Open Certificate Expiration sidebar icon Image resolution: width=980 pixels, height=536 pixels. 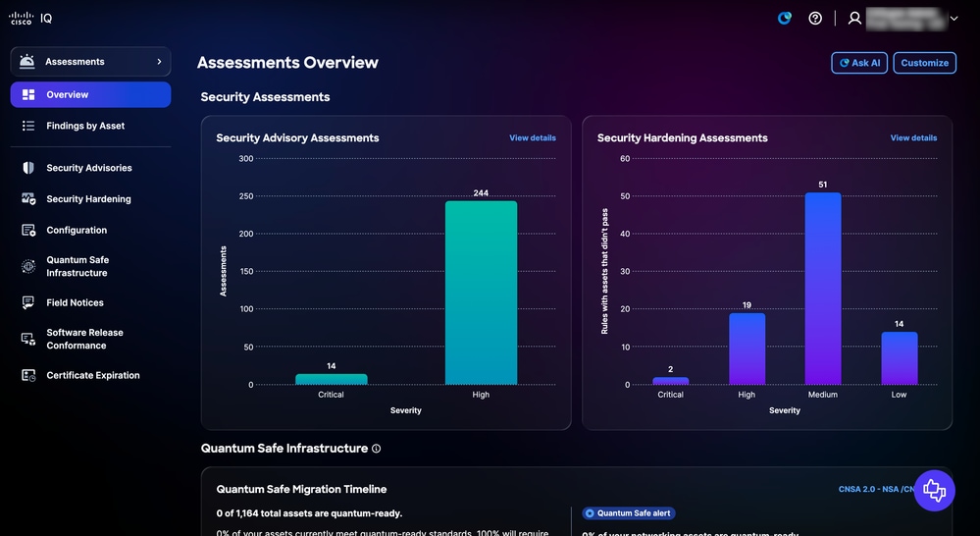point(28,375)
